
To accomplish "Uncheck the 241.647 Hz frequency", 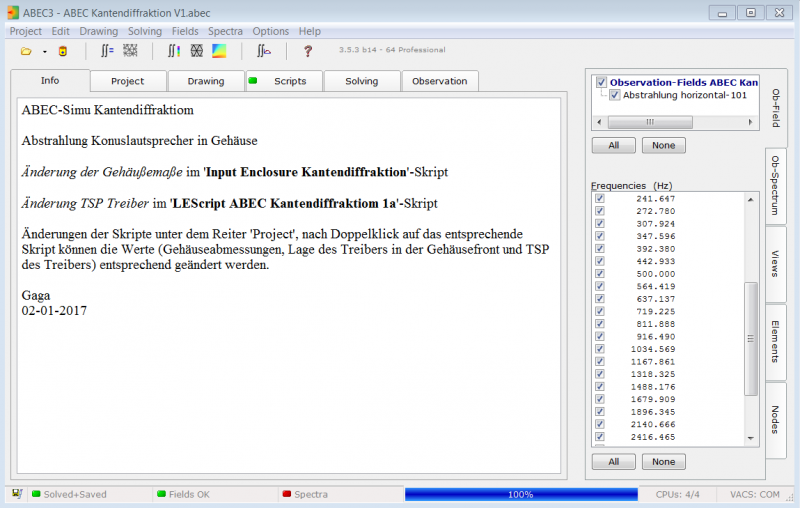I will pos(599,198).
